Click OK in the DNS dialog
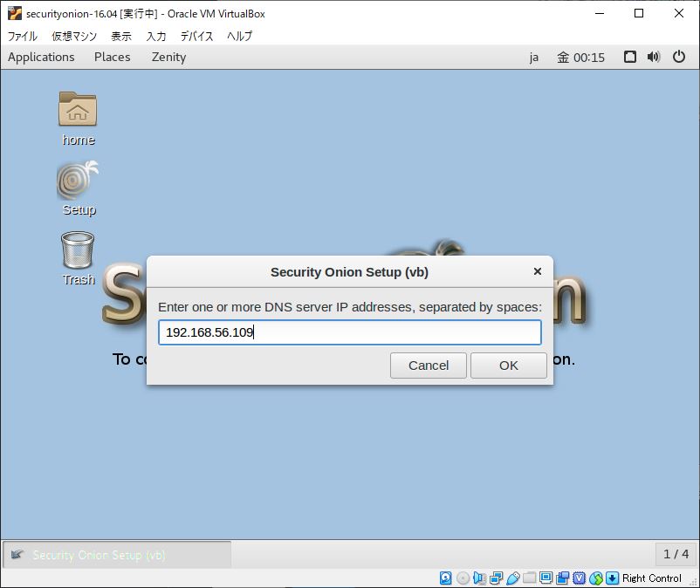This screenshot has width=700, height=588. pos(509,366)
